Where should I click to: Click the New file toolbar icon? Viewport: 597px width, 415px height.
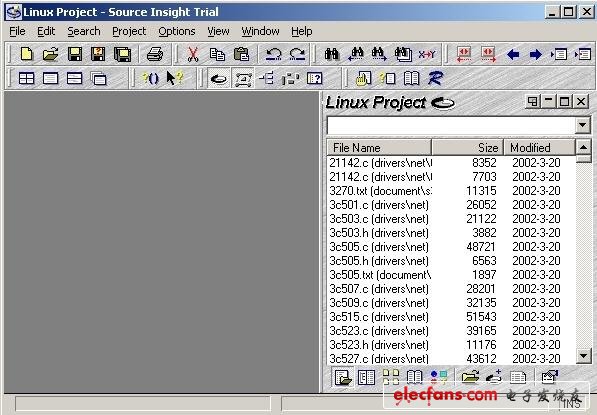(26, 54)
